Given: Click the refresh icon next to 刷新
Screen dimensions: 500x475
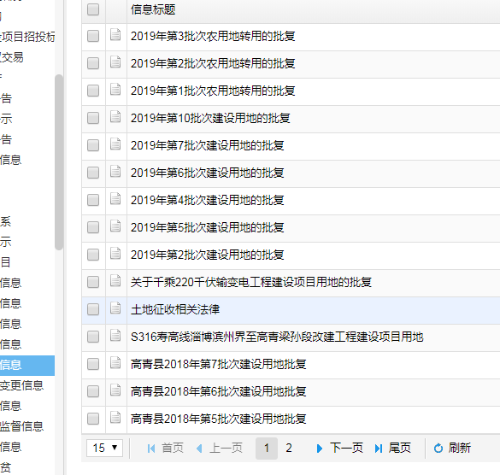Looking at the screenshot, I should coord(438,448).
